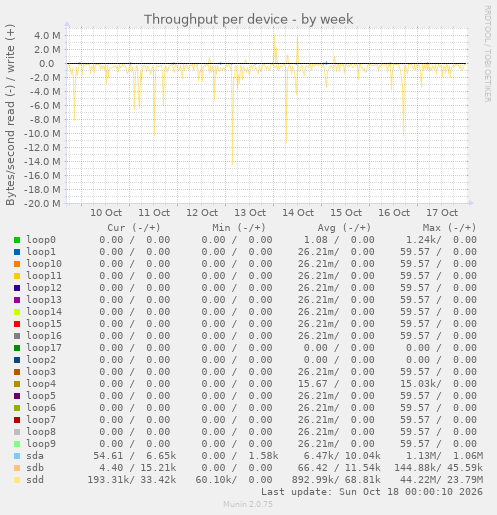Click the 'Munin 2.0.75' footer text
The image size is (497, 515).
point(248,504)
